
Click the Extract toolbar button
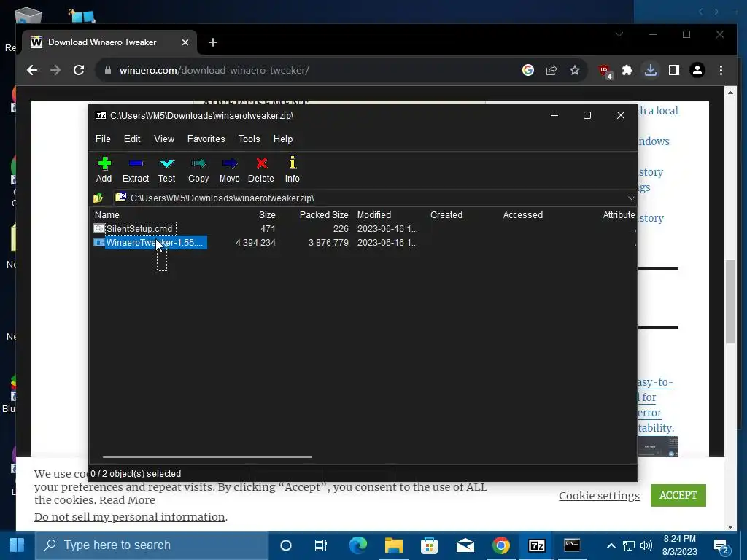(x=136, y=170)
